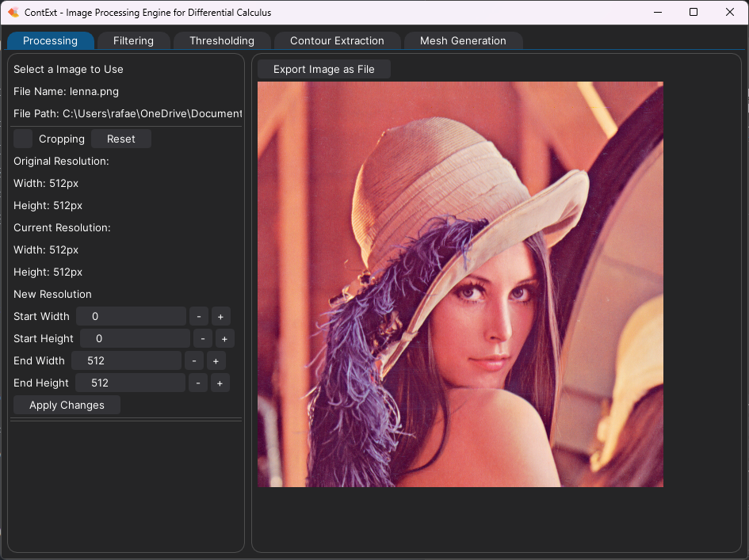
Task: Enable the Cropping checkbox
Action: click(x=23, y=139)
